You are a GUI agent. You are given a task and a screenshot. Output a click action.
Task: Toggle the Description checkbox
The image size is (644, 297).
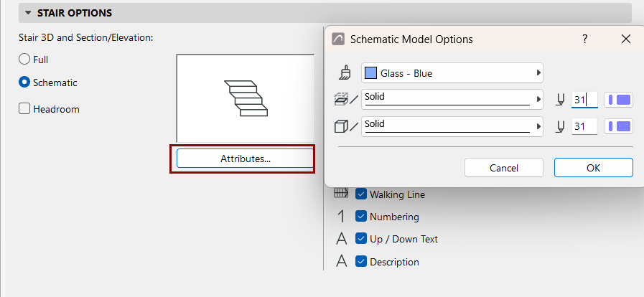coord(361,261)
